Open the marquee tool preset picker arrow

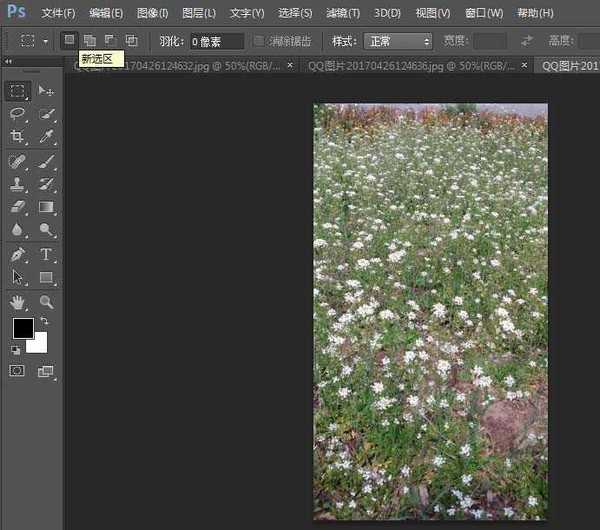click(x=45, y=41)
